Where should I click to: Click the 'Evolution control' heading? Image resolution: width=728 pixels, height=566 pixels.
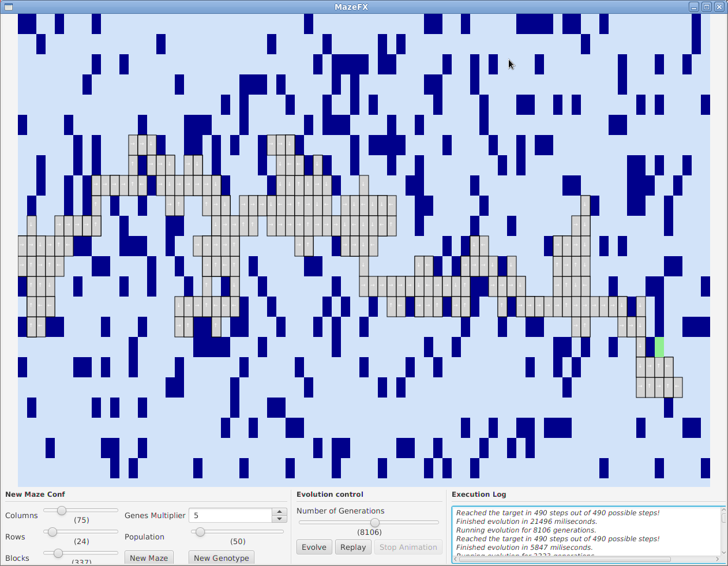[x=330, y=494]
